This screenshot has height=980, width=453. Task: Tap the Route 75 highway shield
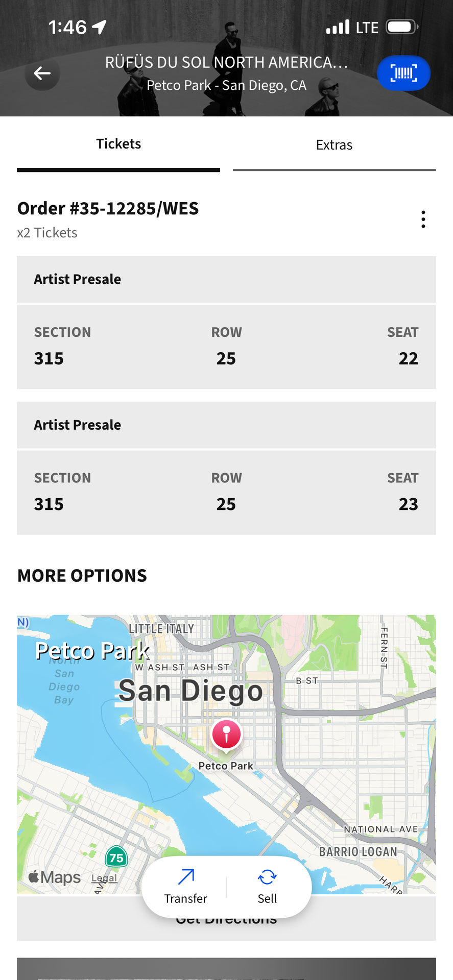pos(116,857)
